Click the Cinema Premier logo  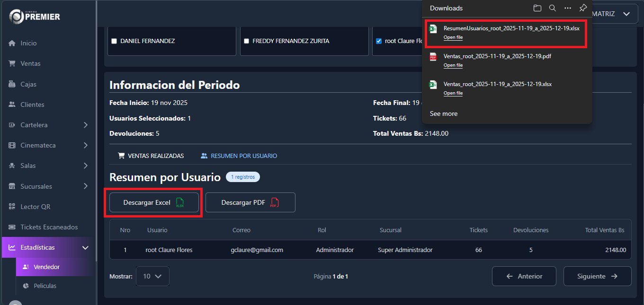[35, 17]
